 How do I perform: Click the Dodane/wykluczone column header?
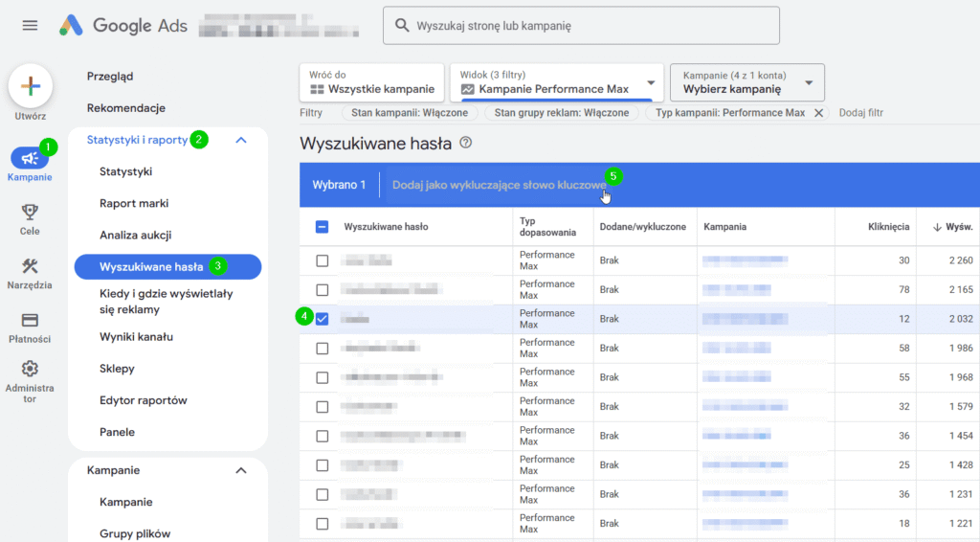642,227
